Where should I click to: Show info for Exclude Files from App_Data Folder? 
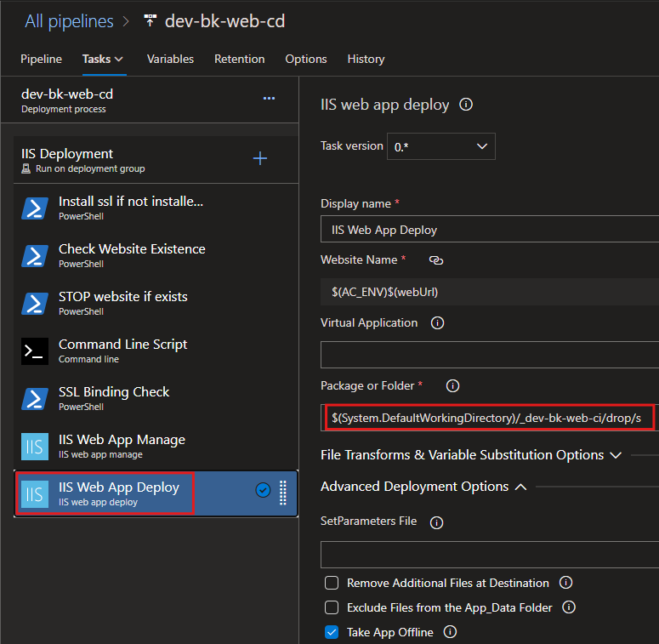(569, 607)
